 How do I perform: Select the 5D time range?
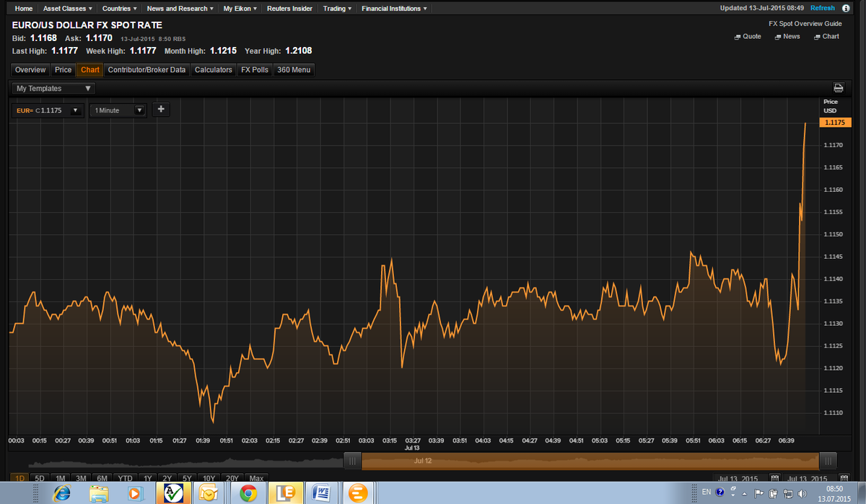[40, 478]
